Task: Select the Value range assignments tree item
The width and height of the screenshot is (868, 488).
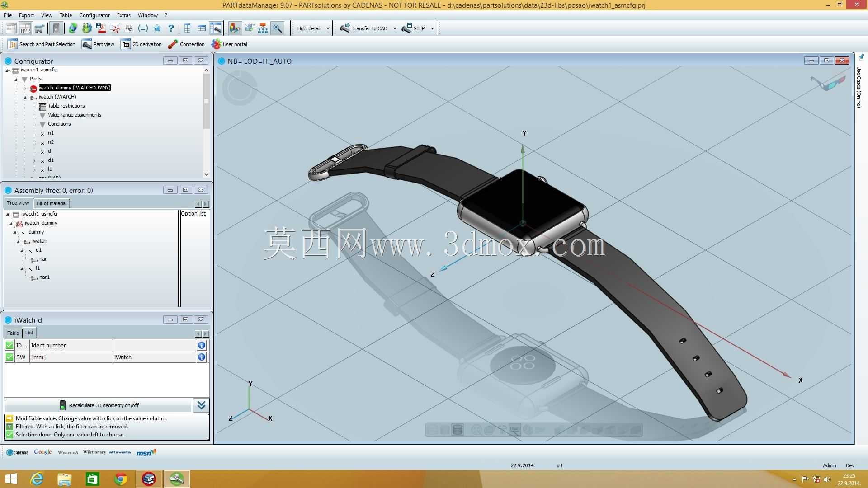Action: click(75, 115)
